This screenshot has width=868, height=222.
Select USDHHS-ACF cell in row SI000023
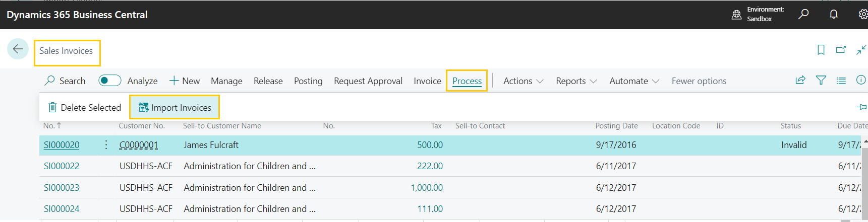coord(146,188)
